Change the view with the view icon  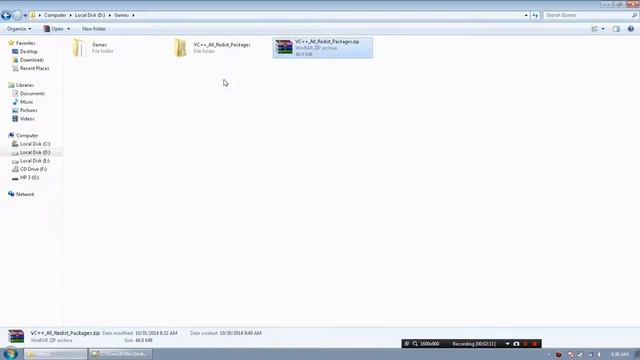pyautogui.click(x=595, y=29)
